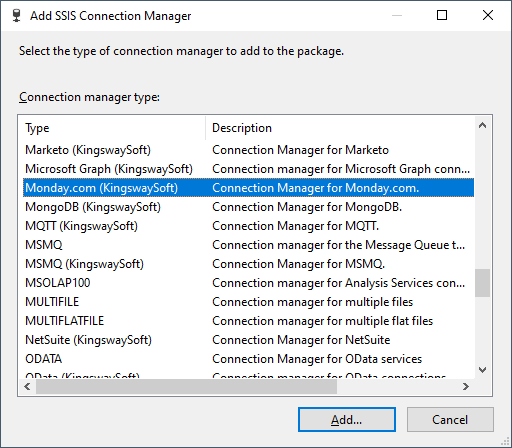
Task: Click the vertical scrollbar down arrow
Action: [x=482, y=370]
